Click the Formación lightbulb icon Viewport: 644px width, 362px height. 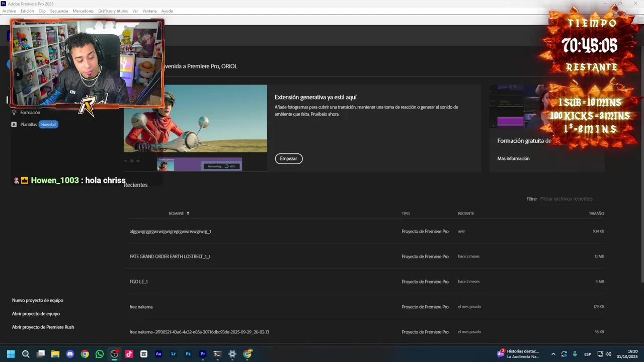[x=14, y=112]
